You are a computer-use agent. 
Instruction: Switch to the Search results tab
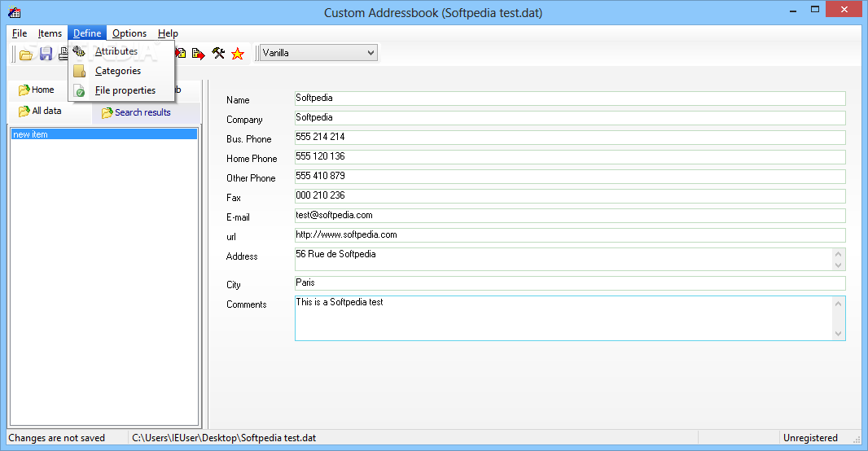coord(136,112)
